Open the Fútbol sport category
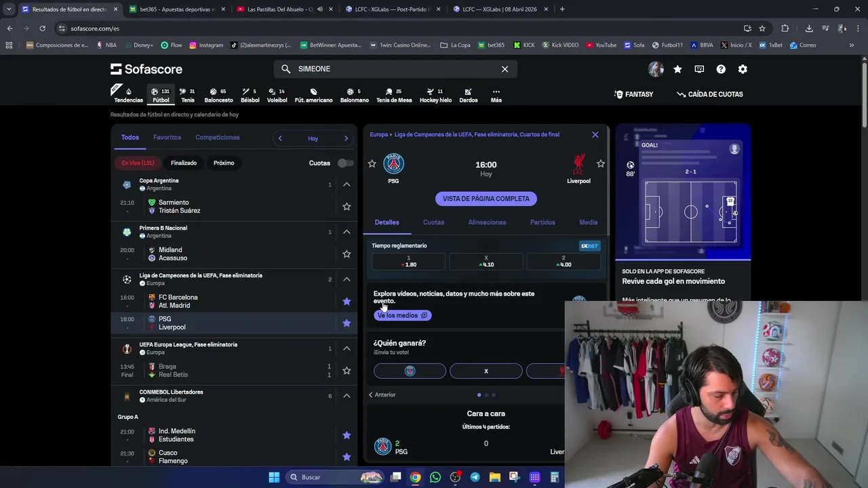The height and width of the screenshot is (488, 868). (161, 96)
